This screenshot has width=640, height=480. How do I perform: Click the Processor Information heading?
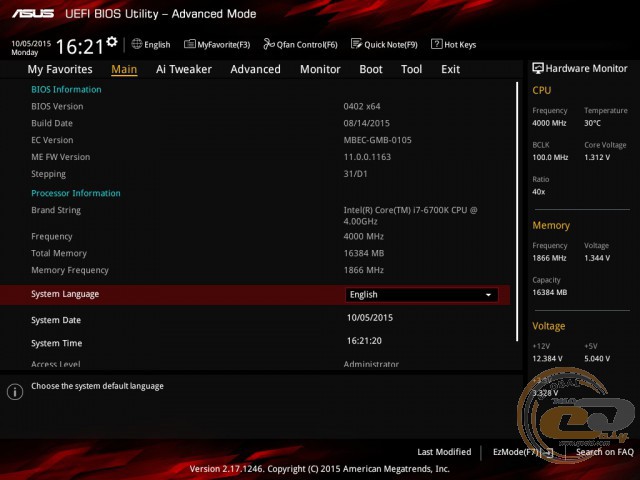click(76, 193)
